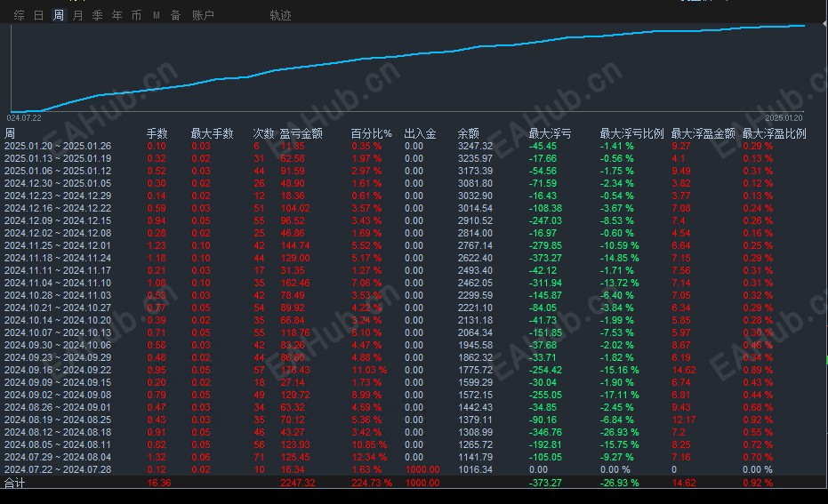Click deposit value 1000.00 in 2024.07.22 row
828x504 pixels.
(422, 469)
